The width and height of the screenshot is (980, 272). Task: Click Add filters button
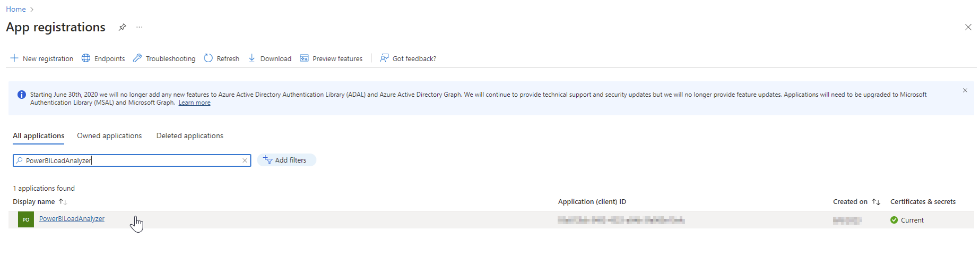[x=287, y=160]
